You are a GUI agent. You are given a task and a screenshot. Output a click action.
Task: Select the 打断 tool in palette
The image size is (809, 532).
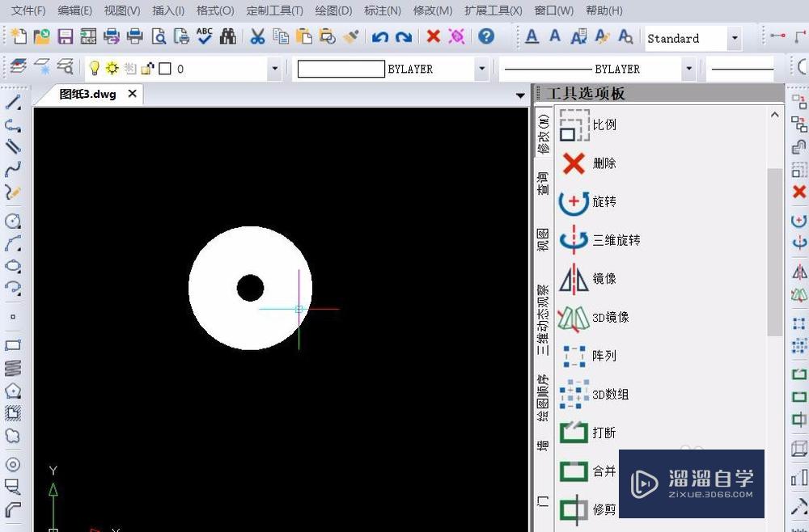pos(588,433)
